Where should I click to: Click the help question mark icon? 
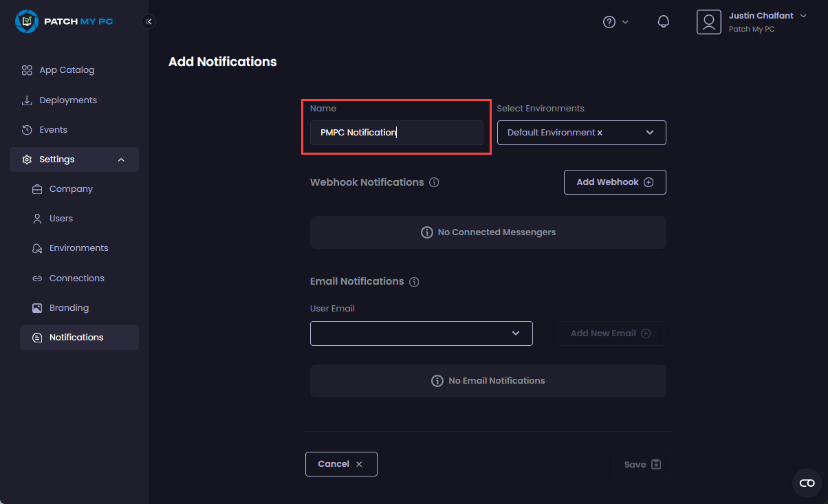[609, 22]
